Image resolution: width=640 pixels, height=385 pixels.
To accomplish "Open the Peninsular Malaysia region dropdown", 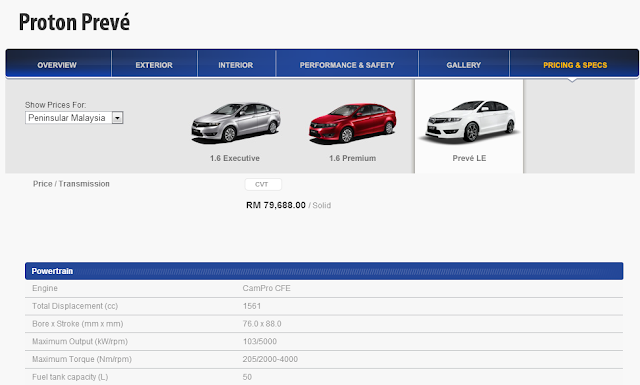I will point(74,118).
